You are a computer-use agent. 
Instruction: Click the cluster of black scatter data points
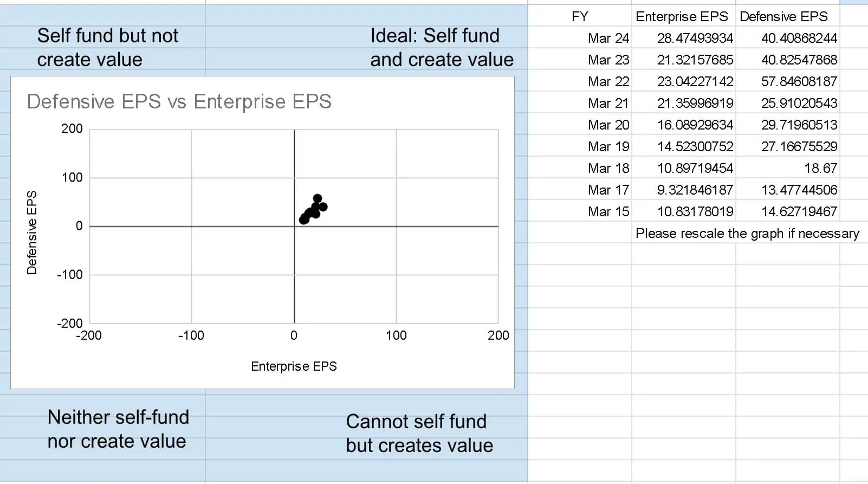click(x=314, y=209)
